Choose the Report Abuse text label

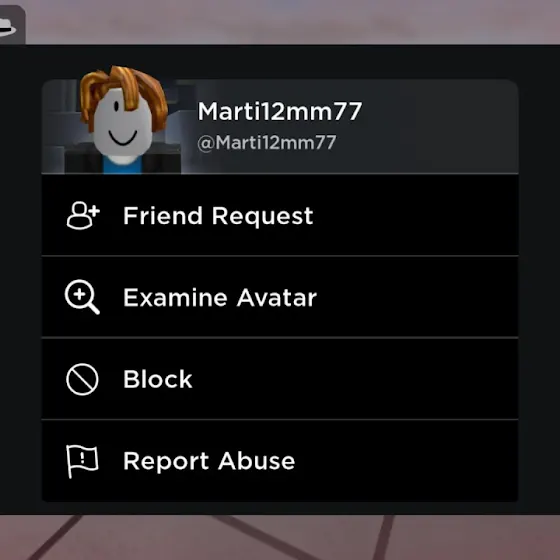point(209,461)
